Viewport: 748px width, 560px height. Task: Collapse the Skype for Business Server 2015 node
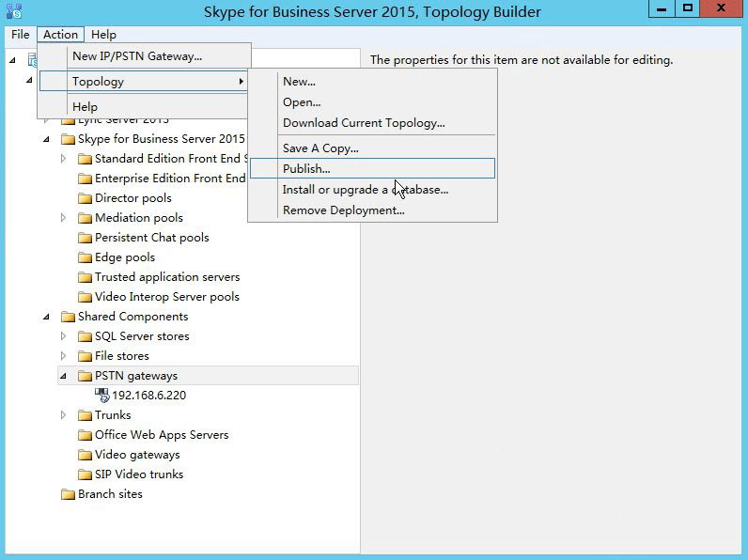coord(46,139)
